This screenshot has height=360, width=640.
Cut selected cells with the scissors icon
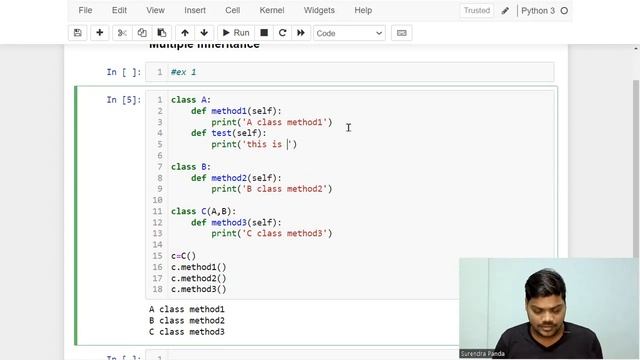click(x=122, y=33)
